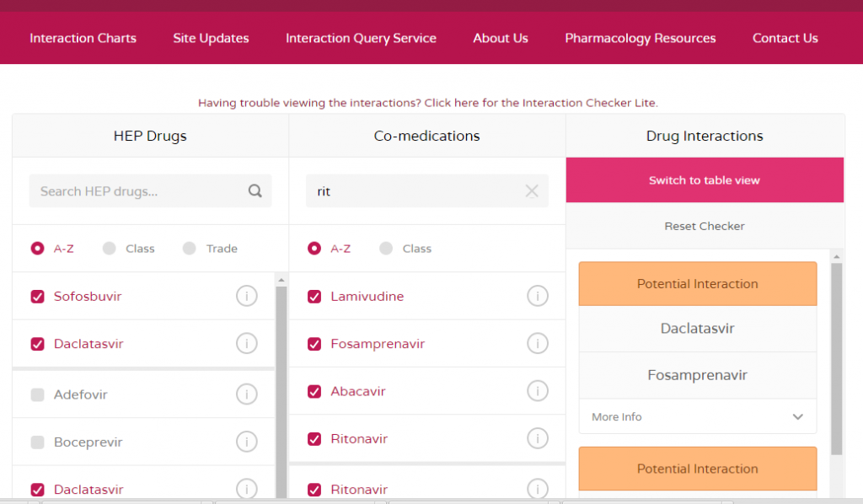Screen dimensions: 863x504
Task: Clear the co-medications search with the X icon
Action: (x=532, y=191)
